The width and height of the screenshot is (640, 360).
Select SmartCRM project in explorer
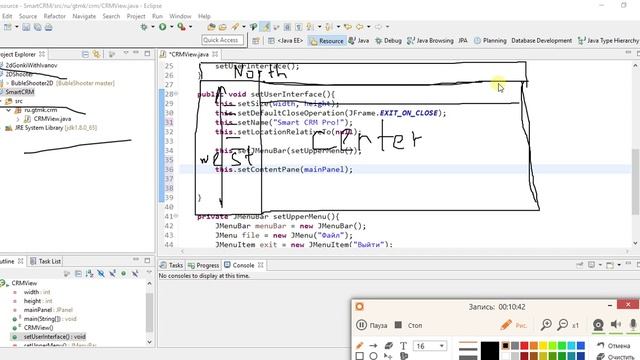click(20, 92)
